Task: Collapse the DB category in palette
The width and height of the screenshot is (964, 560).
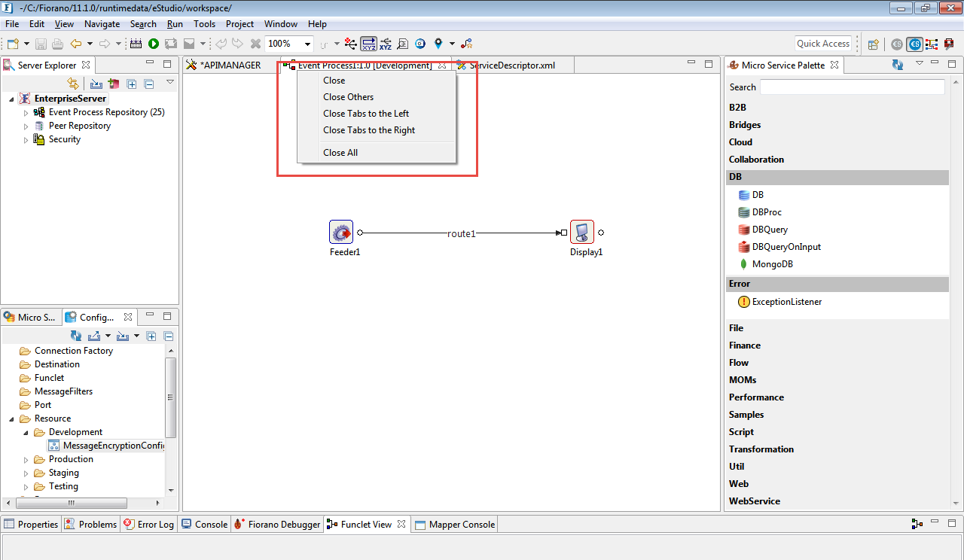Action: click(x=735, y=177)
